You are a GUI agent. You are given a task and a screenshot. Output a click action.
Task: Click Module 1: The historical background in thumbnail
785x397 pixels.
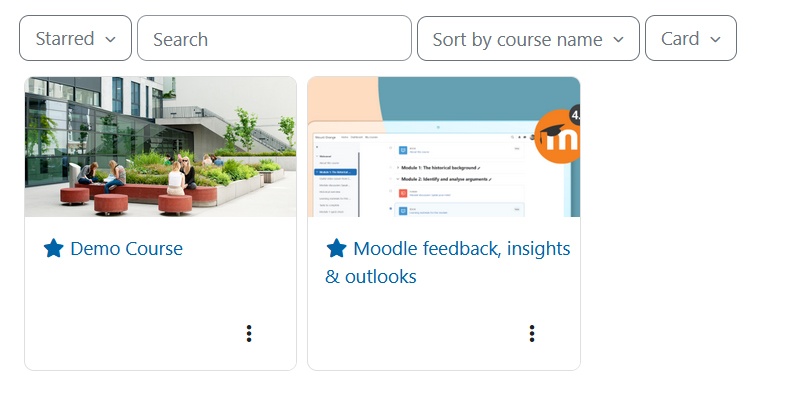tap(441, 168)
